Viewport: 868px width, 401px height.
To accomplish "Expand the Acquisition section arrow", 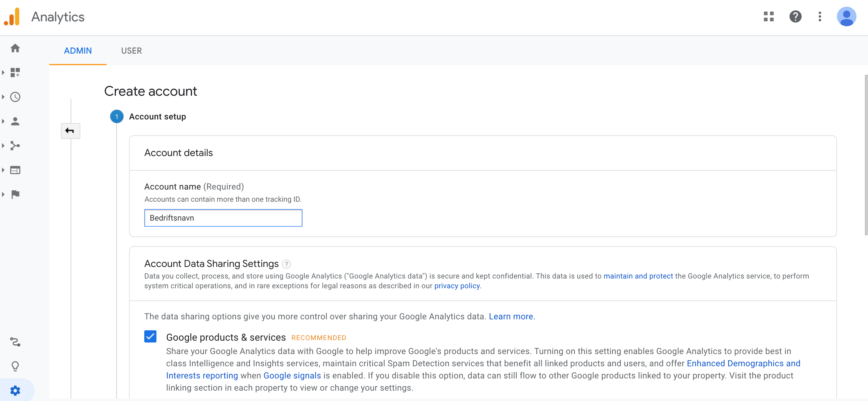I will tap(3, 145).
